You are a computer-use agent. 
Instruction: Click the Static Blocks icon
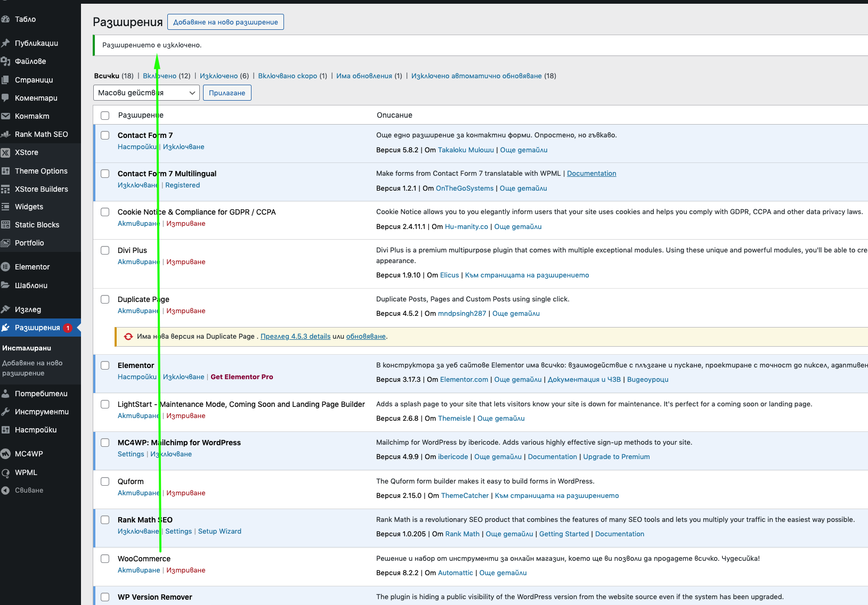5,225
